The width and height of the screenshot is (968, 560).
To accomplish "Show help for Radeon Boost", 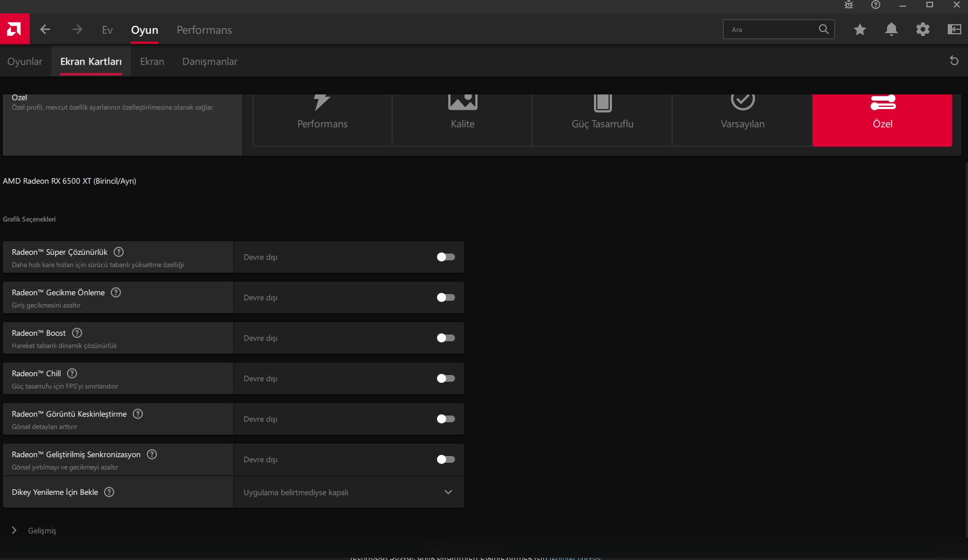I will 77,333.
